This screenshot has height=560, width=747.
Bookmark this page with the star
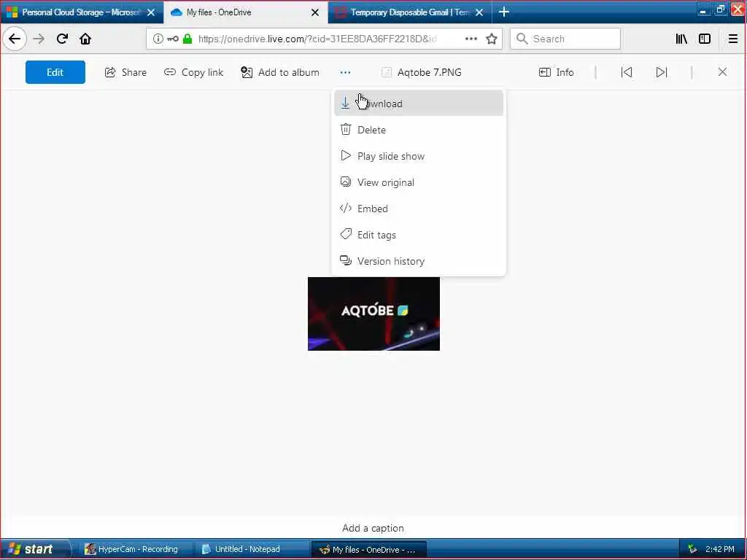pyautogui.click(x=492, y=39)
